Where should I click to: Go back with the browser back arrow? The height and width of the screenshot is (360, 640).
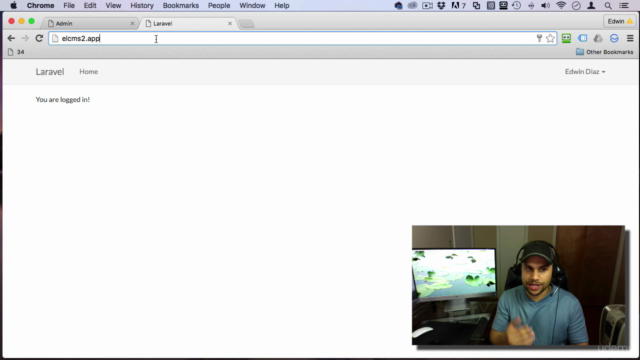point(11,38)
